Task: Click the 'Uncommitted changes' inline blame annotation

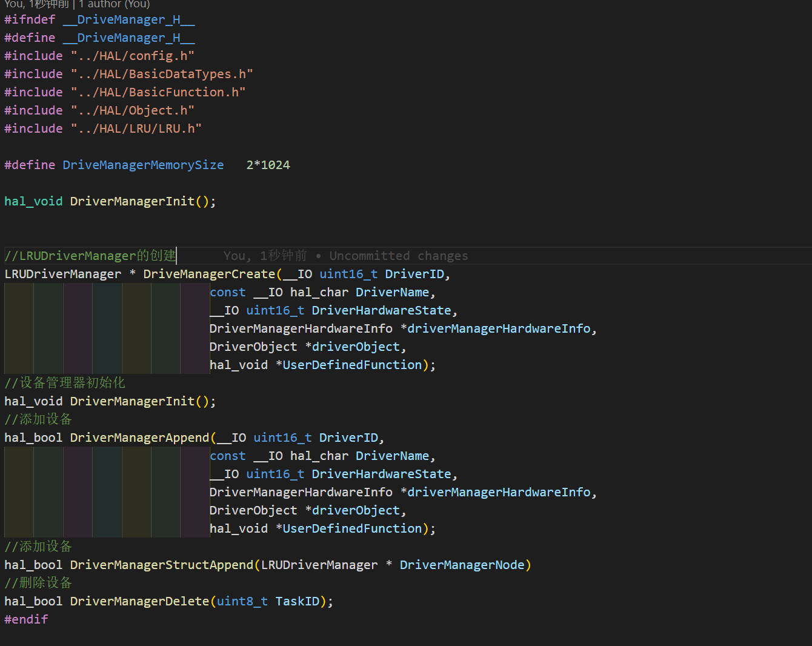Action: [x=399, y=256]
